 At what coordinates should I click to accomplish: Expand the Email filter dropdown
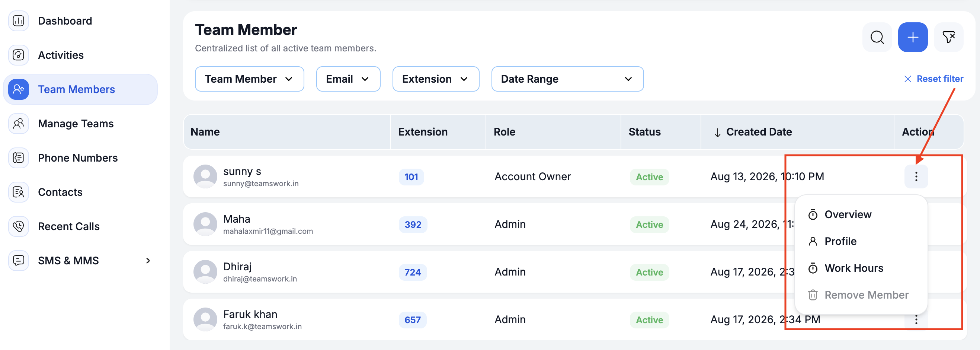348,79
